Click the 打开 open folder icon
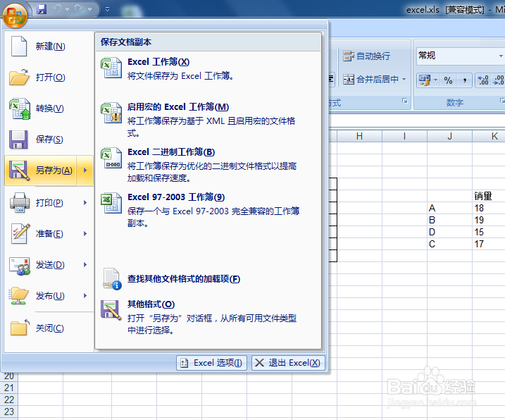The image size is (505, 420). (19, 77)
